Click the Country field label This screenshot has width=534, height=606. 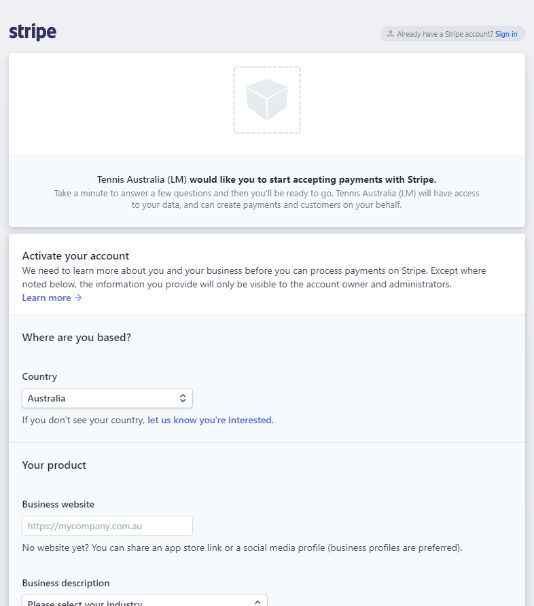[x=39, y=376]
